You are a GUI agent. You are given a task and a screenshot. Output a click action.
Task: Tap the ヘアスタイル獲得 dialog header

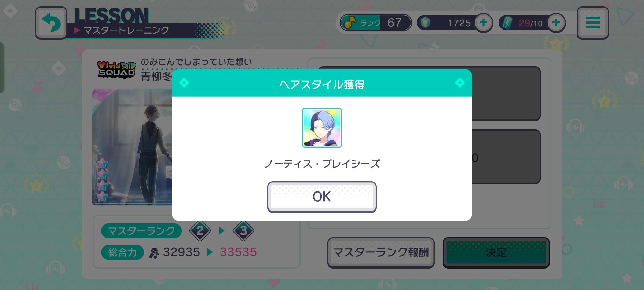[322, 84]
